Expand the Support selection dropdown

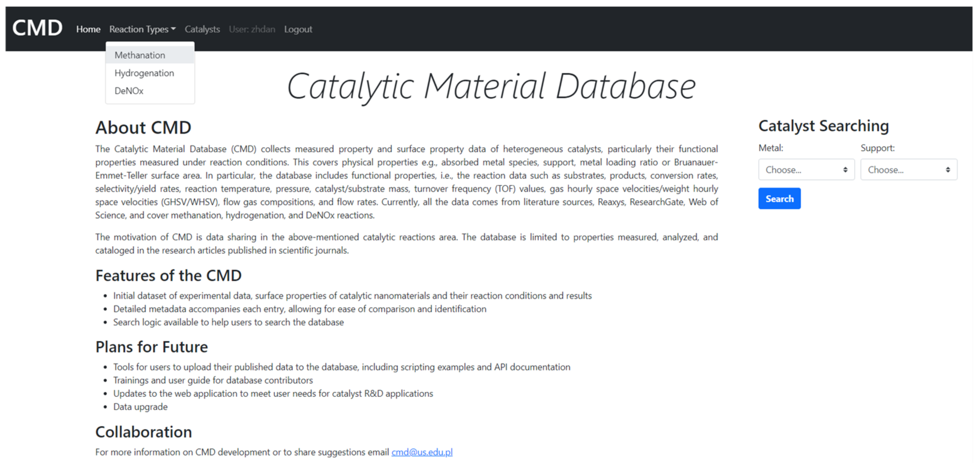909,170
